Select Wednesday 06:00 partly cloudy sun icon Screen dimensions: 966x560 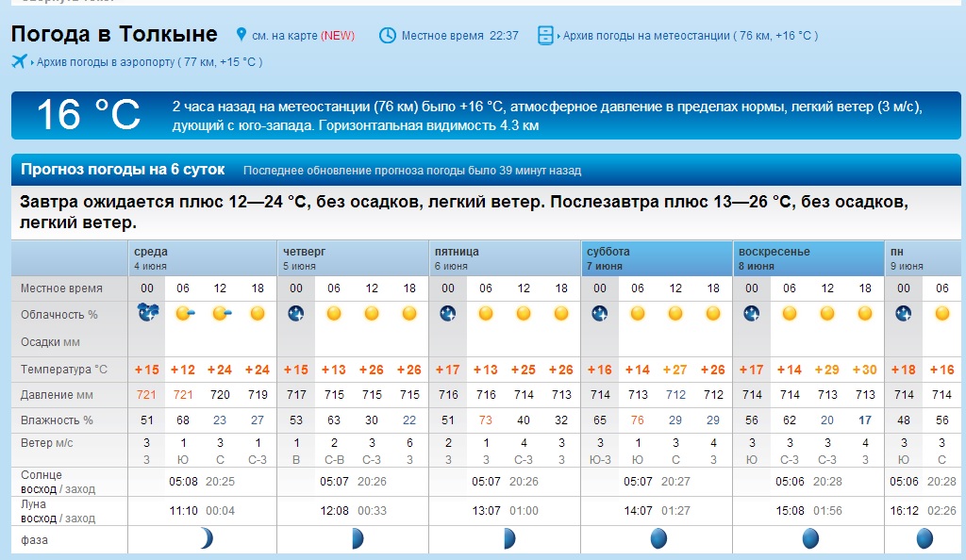[184, 313]
